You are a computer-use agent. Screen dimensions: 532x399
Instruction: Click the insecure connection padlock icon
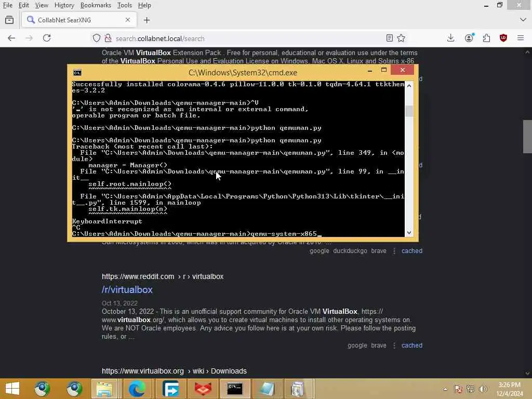tap(108, 38)
